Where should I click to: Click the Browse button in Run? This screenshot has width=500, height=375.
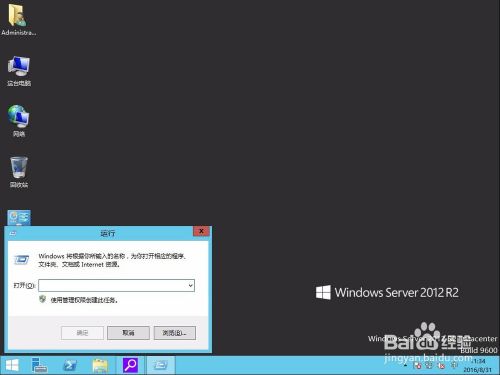click(x=175, y=333)
